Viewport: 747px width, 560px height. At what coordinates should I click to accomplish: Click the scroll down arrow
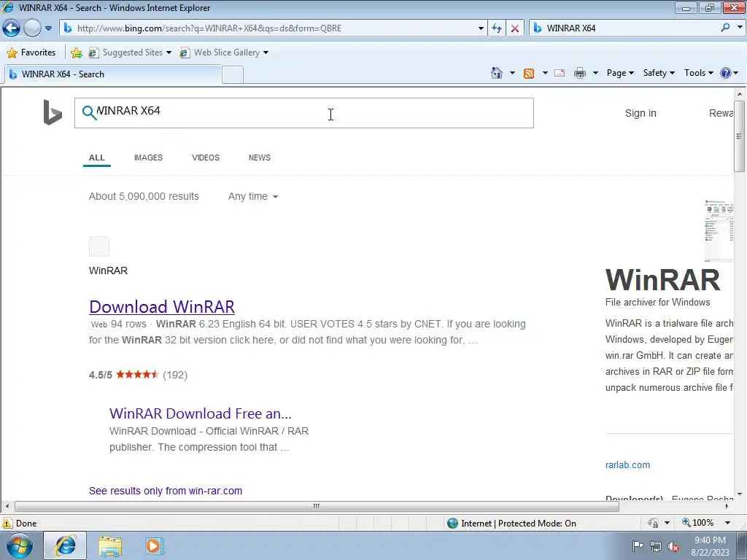click(x=740, y=495)
